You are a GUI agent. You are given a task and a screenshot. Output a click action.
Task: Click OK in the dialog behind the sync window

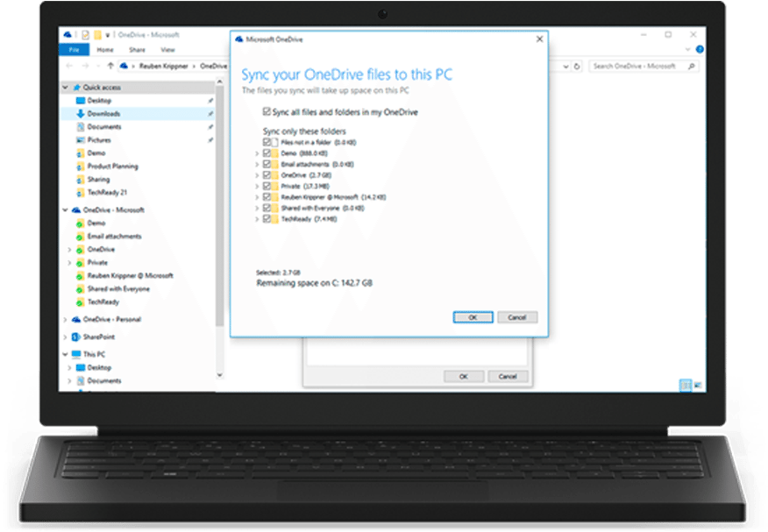coord(464,376)
